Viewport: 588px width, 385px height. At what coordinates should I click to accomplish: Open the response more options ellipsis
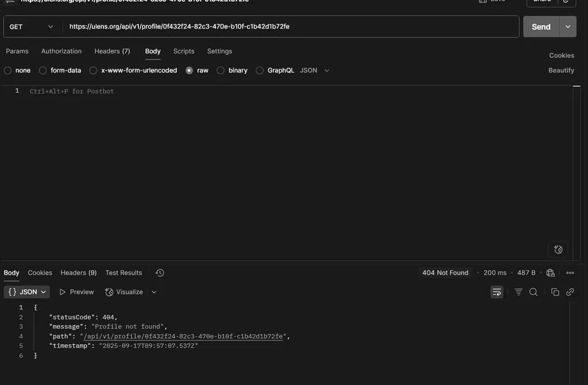click(570, 273)
